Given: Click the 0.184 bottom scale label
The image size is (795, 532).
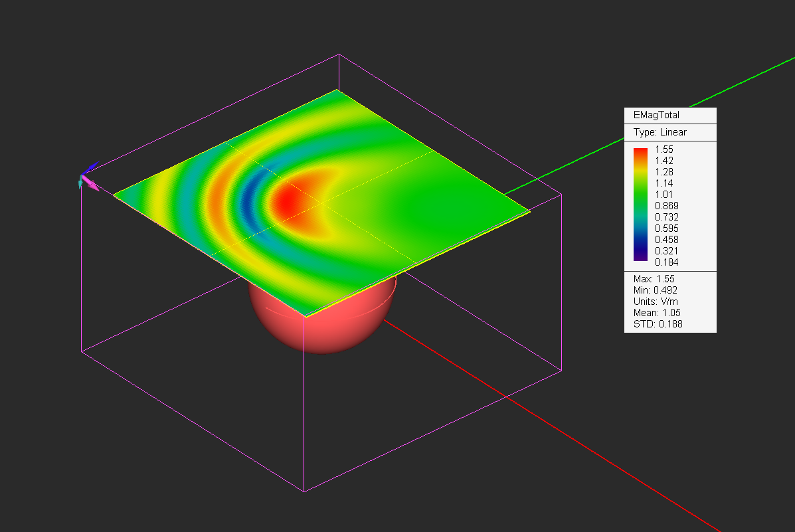Looking at the screenshot, I should [x=667, y=262].
